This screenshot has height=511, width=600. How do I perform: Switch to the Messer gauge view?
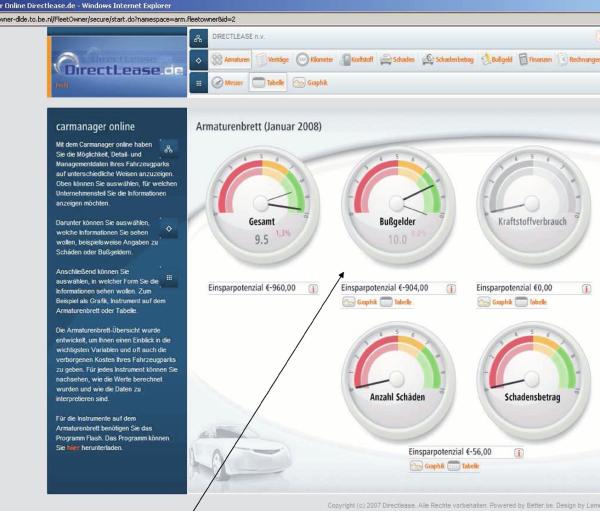228,84
